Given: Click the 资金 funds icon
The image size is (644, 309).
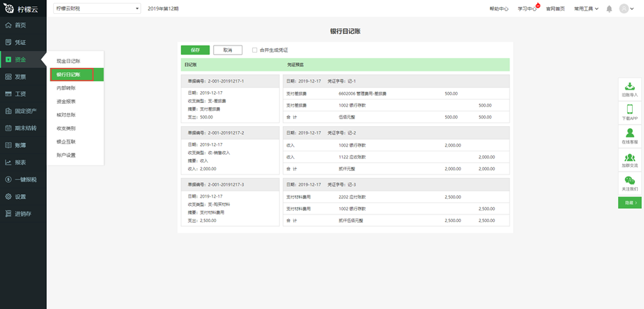Looking at the screenshot, I should click(x=8, y=60).
